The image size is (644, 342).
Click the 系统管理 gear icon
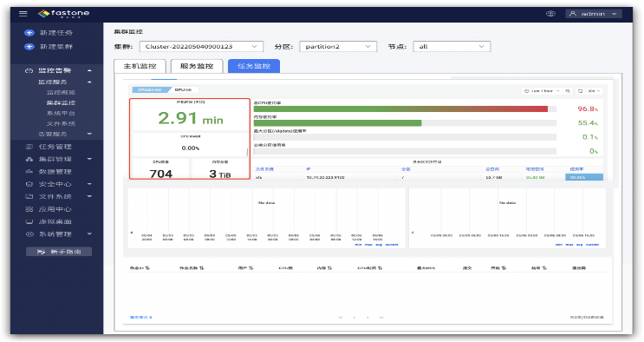(29, 233)
